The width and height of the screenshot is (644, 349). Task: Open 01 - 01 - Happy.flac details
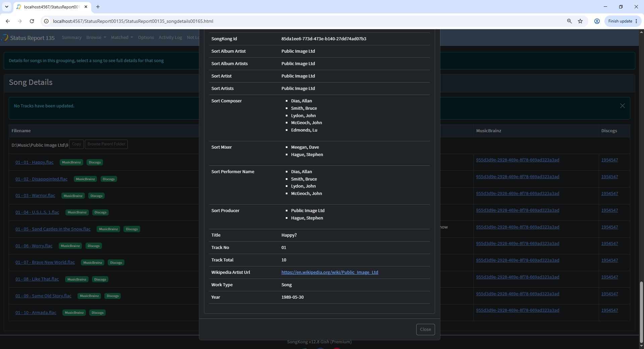point(35,162)
